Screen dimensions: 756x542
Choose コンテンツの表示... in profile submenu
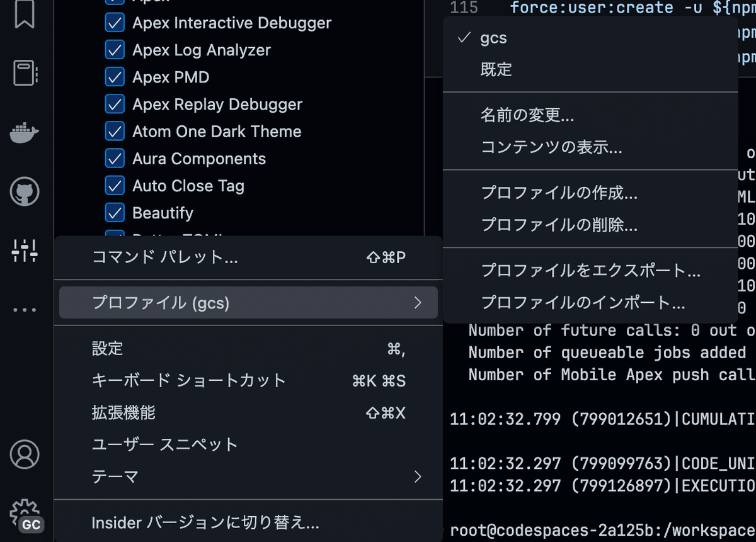pyautogui.click(x=590, y=147)
